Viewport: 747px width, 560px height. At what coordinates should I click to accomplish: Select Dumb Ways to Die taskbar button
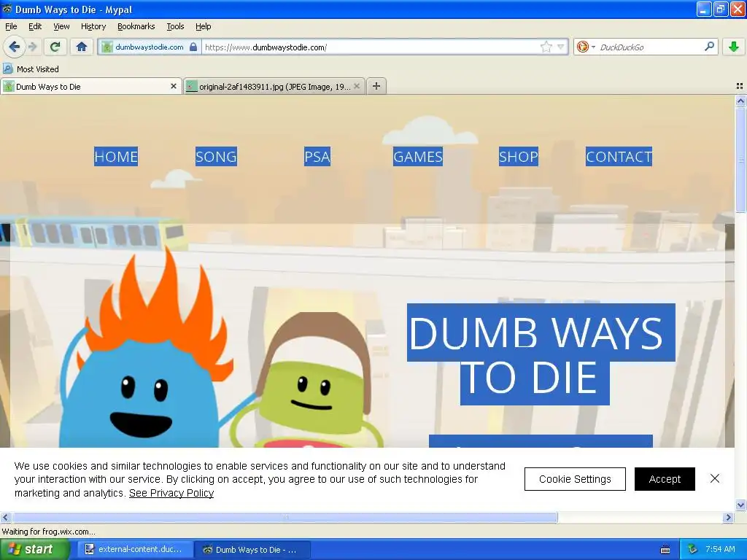click(x=252, y=549)
